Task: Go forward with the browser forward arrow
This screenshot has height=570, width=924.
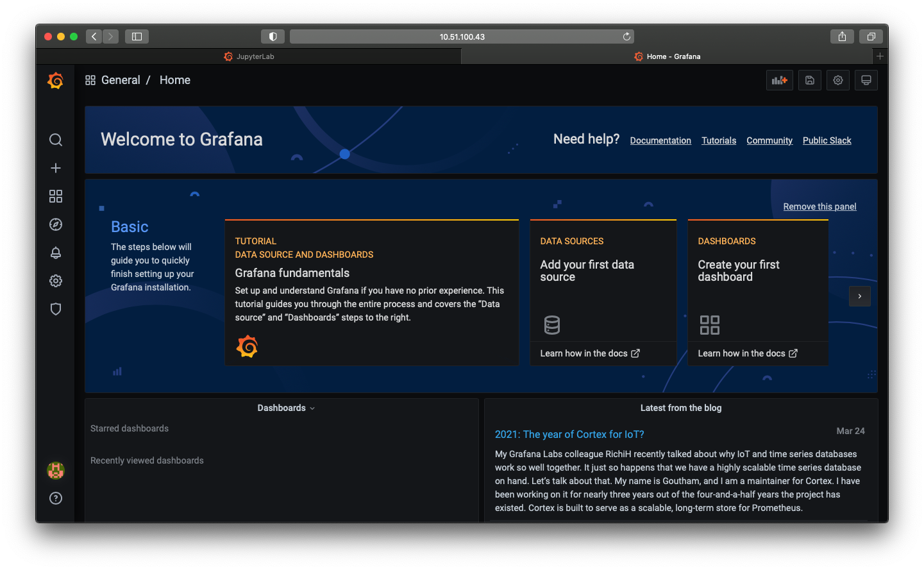Action: [110, 37]
